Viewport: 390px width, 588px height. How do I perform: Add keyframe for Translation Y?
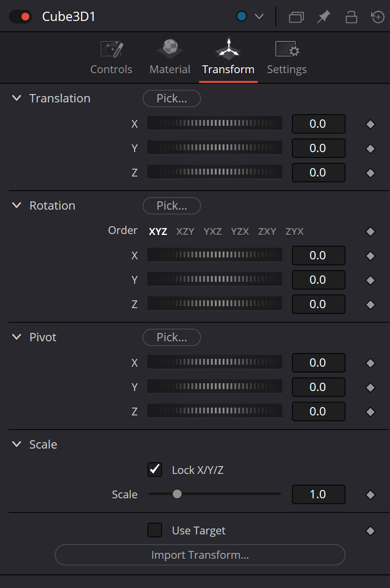(370, 149)
